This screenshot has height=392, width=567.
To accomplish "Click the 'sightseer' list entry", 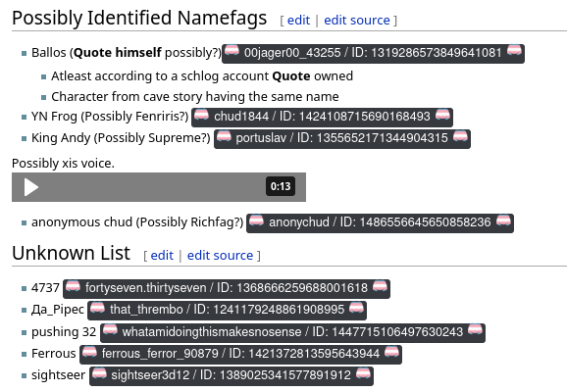I will point(58,375).
